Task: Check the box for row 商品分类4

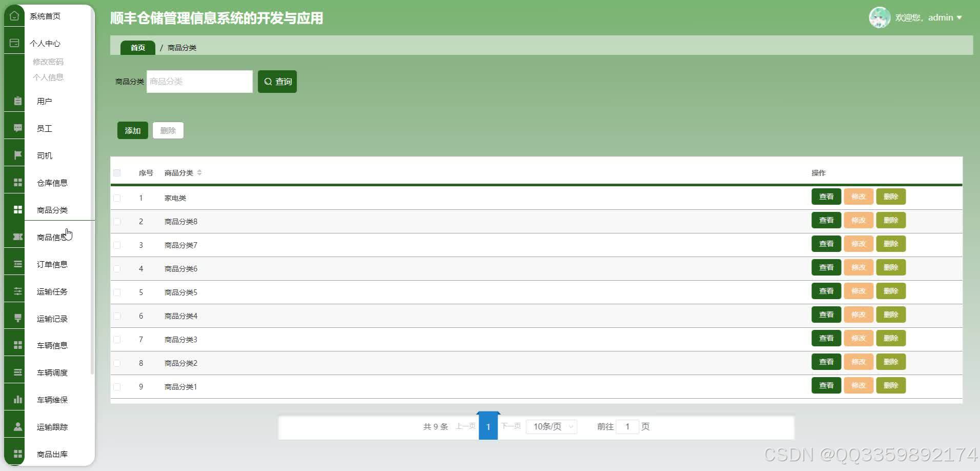Action: click(117, 316)
